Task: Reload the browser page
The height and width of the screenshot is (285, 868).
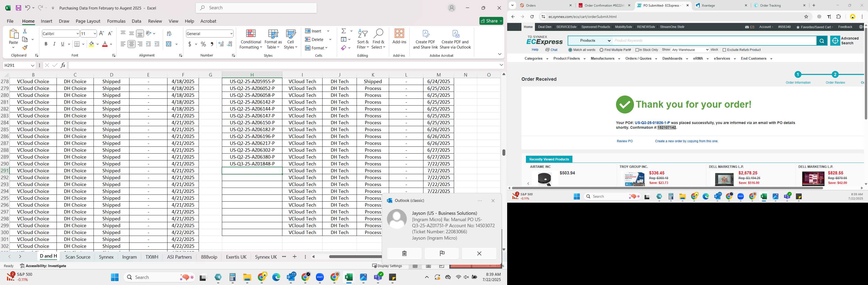Action: pyautogui.click(x=532, y=16)
